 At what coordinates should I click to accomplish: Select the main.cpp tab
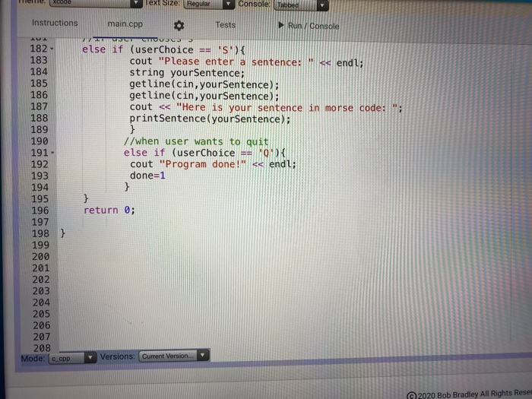tap(125, 24)
